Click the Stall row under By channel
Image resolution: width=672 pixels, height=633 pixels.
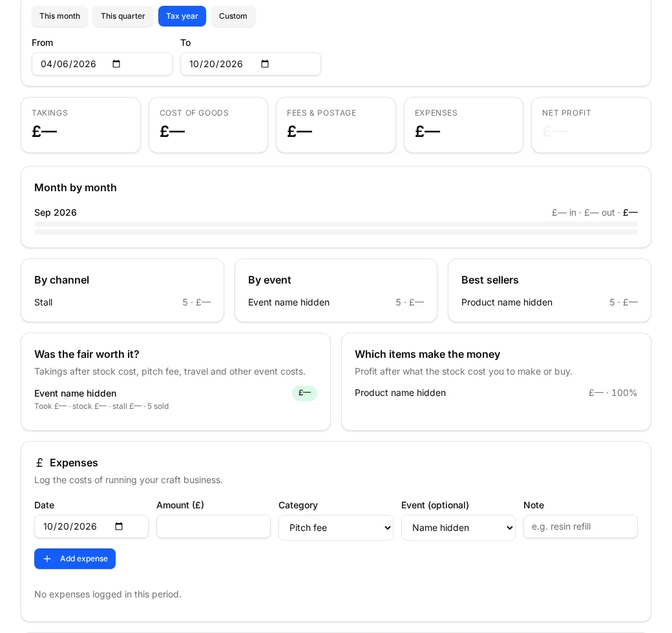click(x=123, y=302)
